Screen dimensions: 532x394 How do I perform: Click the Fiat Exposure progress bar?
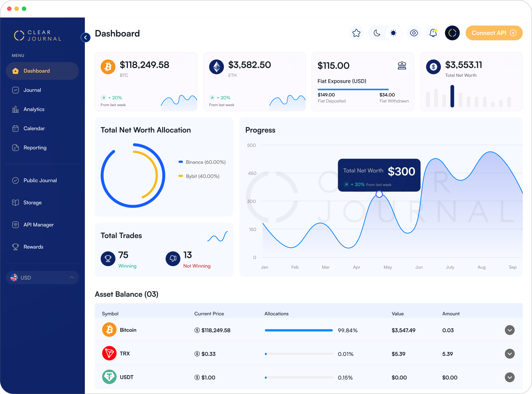tap(353, 89)
